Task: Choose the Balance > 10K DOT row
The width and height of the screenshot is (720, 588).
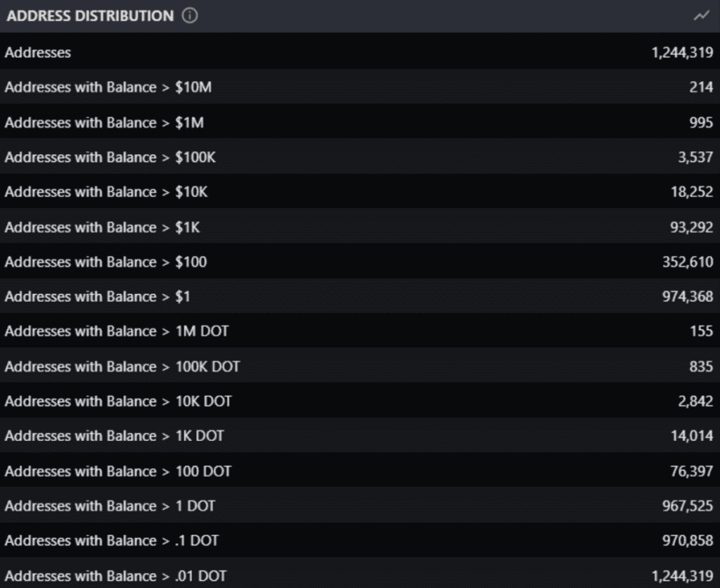Action: (360, 401)
